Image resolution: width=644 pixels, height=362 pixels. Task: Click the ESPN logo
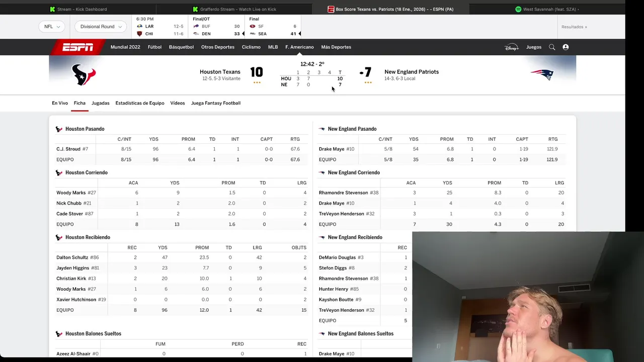pyautogui.click(x=77, y=47)
